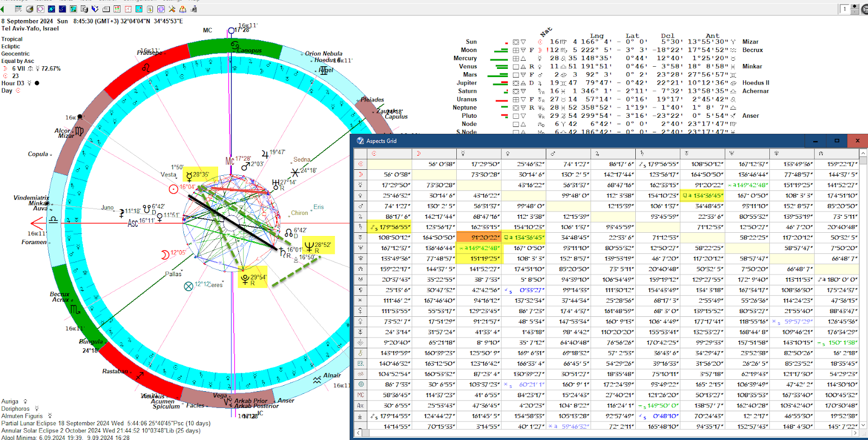Click the up triangle in Jupiter row
The image size is (868, 440).
tap(524, 83)
